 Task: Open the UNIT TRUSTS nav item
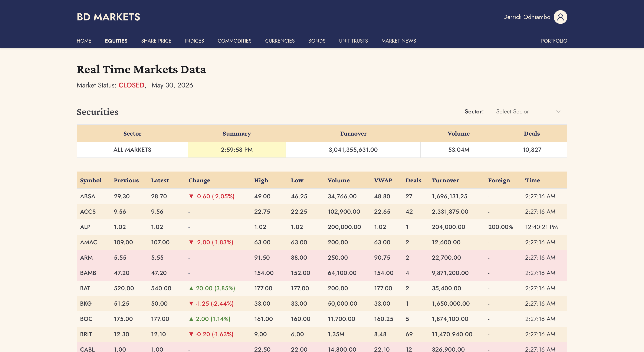point(353,41)
